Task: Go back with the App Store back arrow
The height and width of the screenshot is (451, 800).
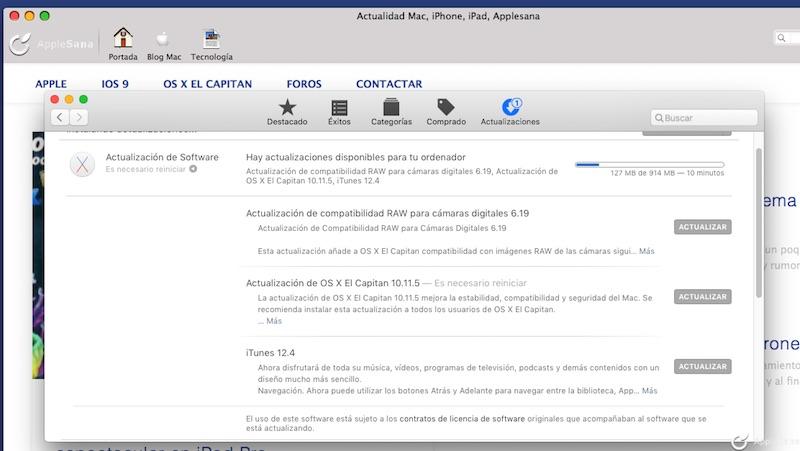Action: coord(60,117)
